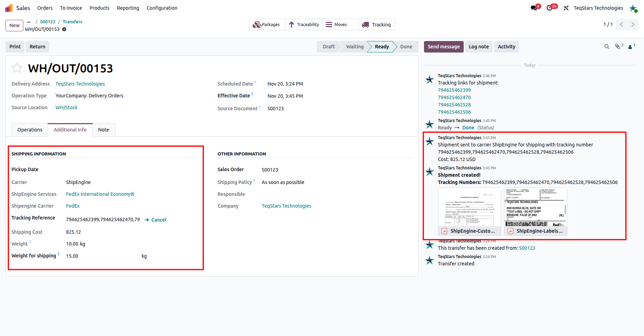The image size is (644, 336).
Task: Click the Send message button
Action: [x=443, y=47]
